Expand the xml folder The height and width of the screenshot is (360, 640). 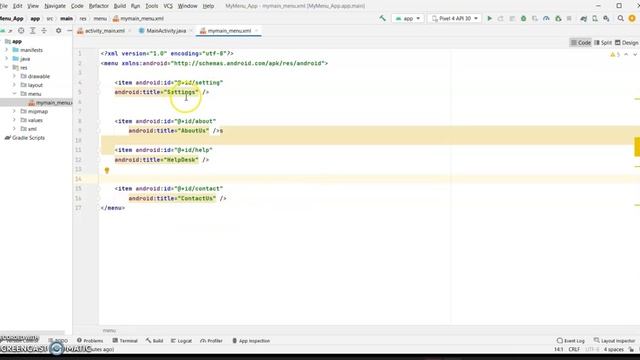click(x=14, y=129)
